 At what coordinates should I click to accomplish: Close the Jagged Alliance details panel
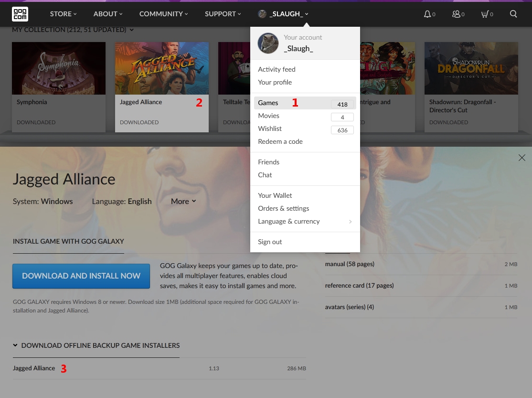click(522, 158)
